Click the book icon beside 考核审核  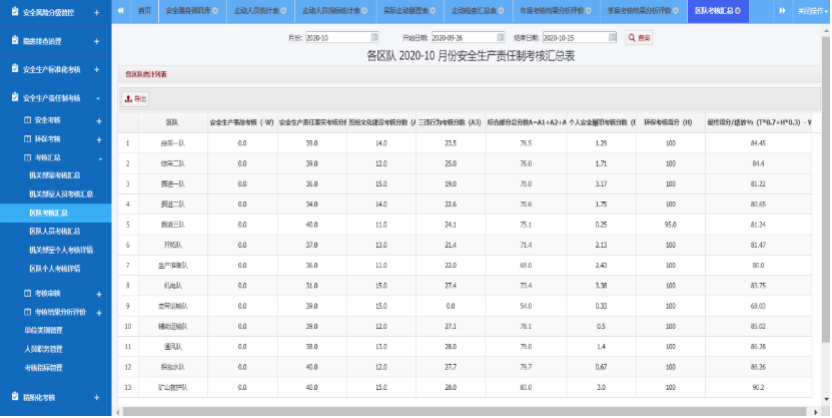click(x=28, y=293)
